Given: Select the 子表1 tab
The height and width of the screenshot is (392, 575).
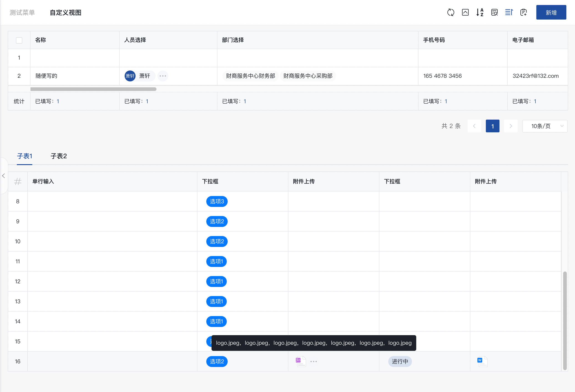Looking at the screenshot, I should coord(25,156).
